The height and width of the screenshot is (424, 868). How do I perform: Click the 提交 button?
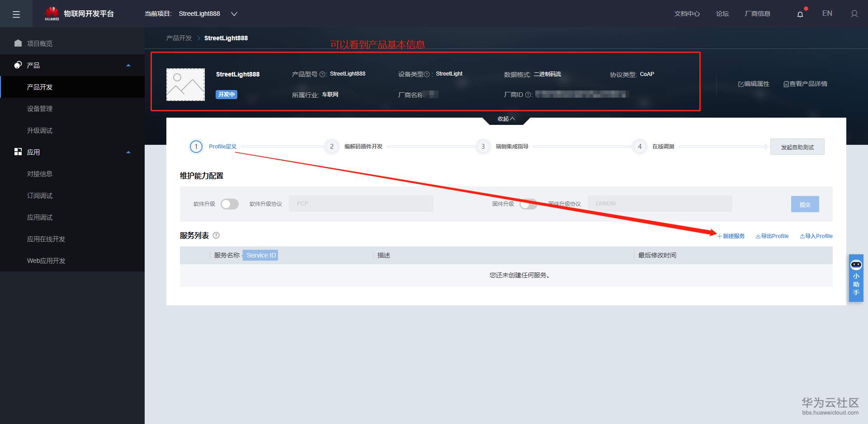[805, 204]
